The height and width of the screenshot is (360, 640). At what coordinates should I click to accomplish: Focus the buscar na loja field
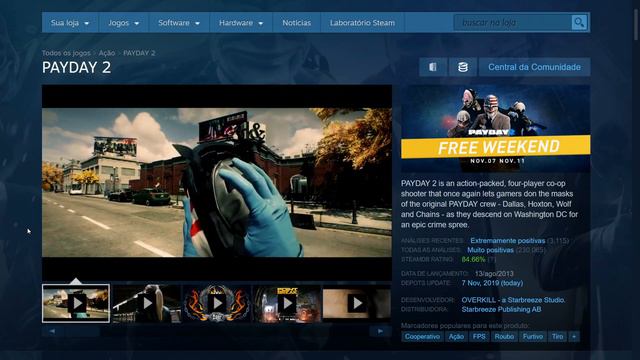click(513, 22)
